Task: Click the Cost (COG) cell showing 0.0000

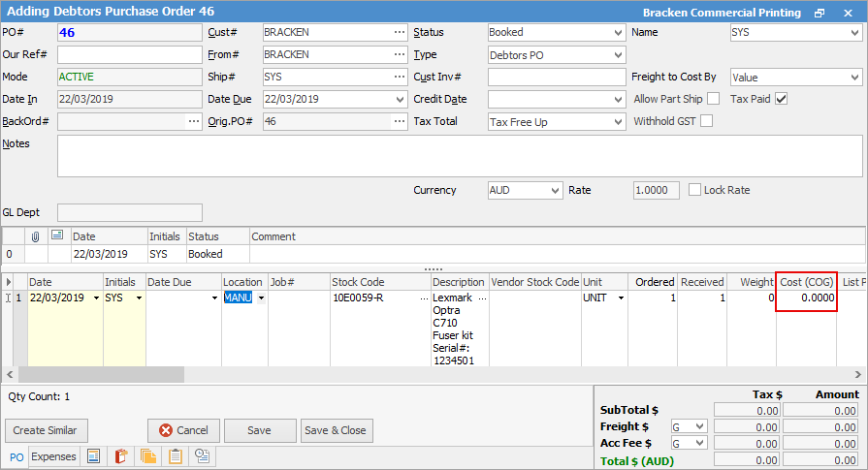Action: coord(806,298)
